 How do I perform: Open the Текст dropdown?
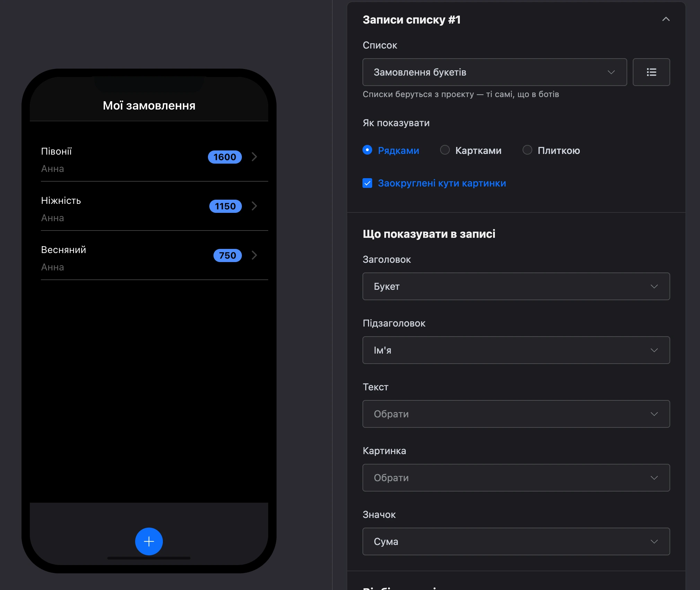[x=516, y=414]
